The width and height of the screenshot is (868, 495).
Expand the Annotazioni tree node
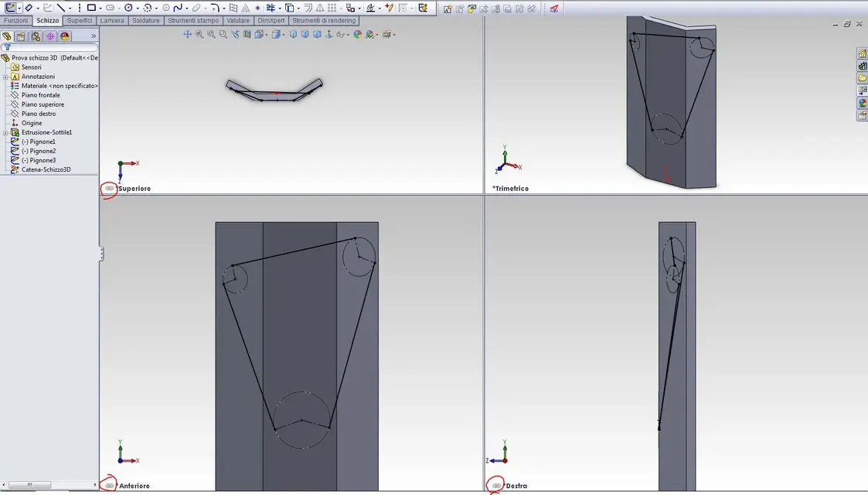point(5,77)
